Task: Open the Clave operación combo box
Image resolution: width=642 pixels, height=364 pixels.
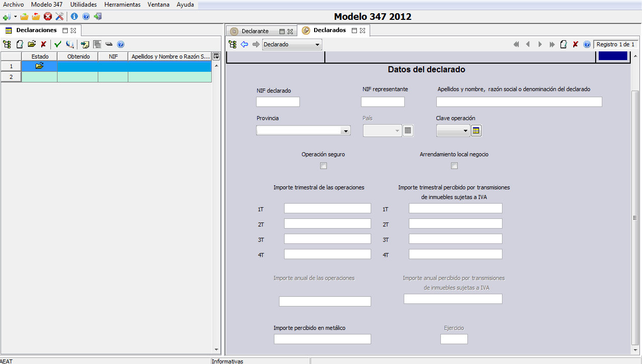Action: tap(453, 131)
